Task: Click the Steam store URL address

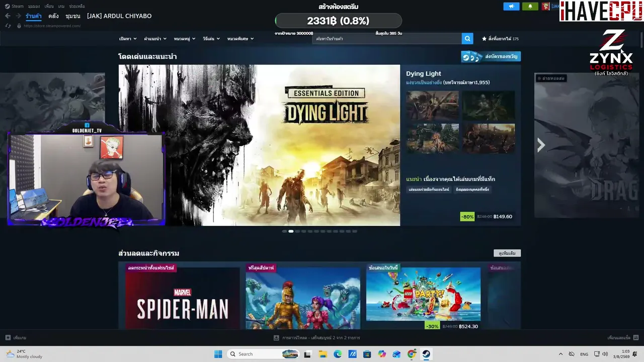Action: click(x=52, y=26)
